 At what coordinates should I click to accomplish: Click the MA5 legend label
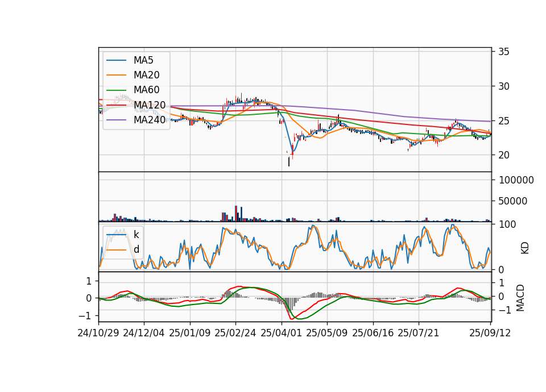click(143, 60)
